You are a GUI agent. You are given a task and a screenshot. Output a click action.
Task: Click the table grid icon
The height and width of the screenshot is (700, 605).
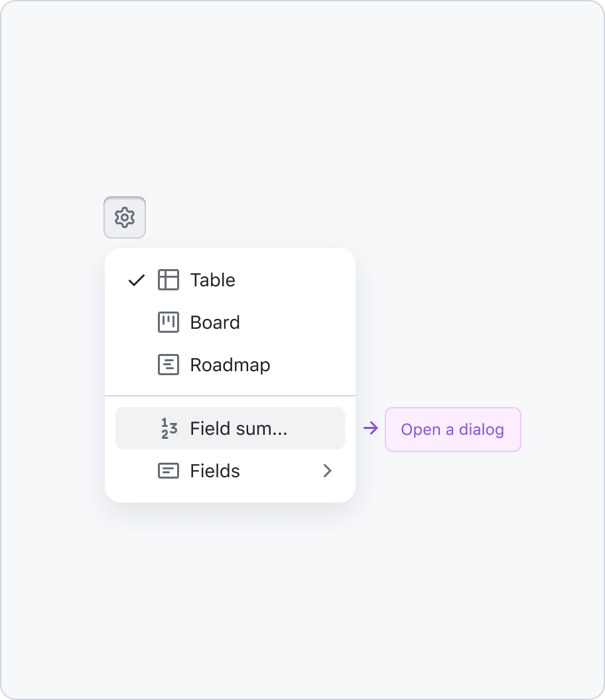[168, 280]
